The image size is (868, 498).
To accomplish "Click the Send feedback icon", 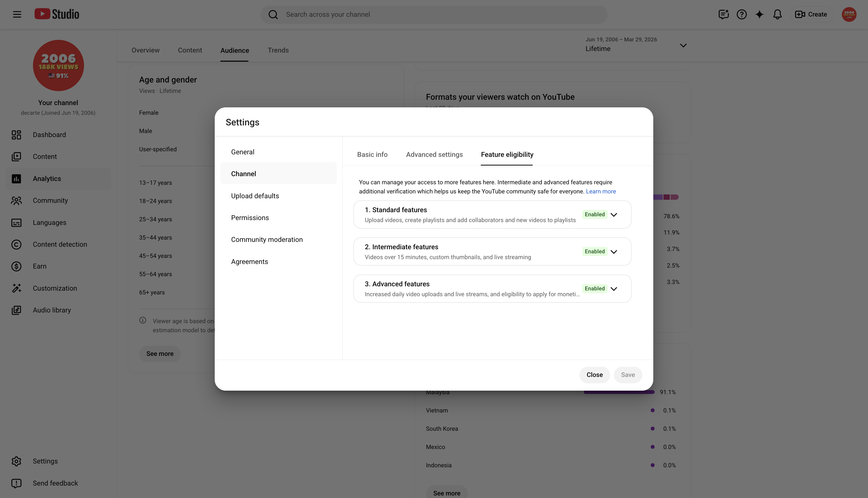I will click(x=16, y=483).
